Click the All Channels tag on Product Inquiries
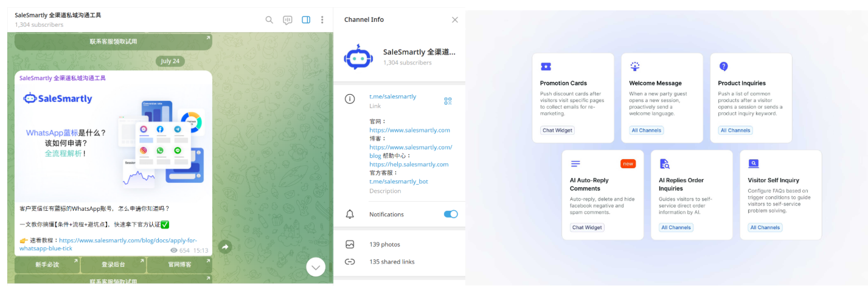 [735, 130]
